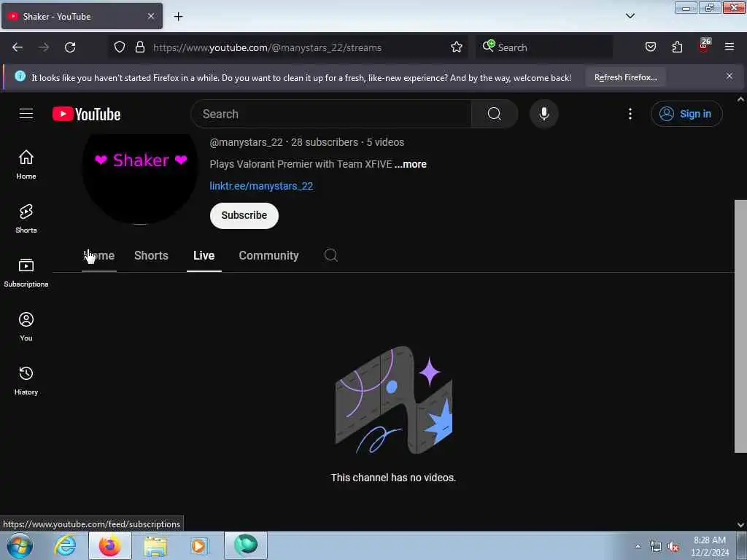This screenshot has width=747, height=560.
Task: Open the channel Community tab
Action: 268,256
